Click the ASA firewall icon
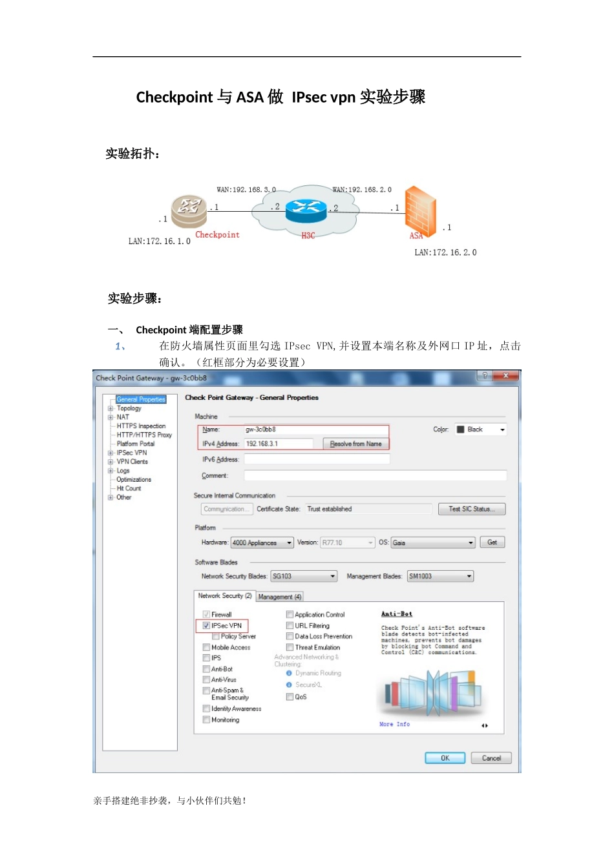The image size is (614, 868). click(421, 211)
